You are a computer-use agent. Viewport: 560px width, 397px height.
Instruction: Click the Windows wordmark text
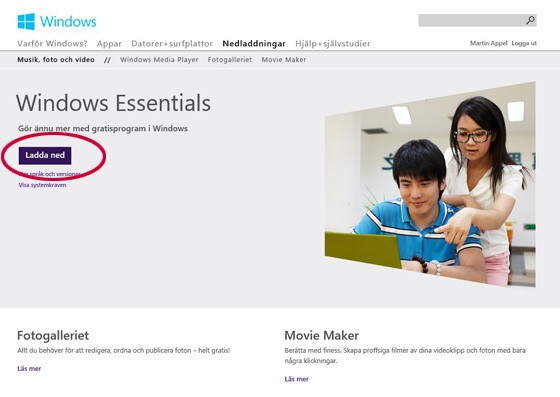pos(68,21)
